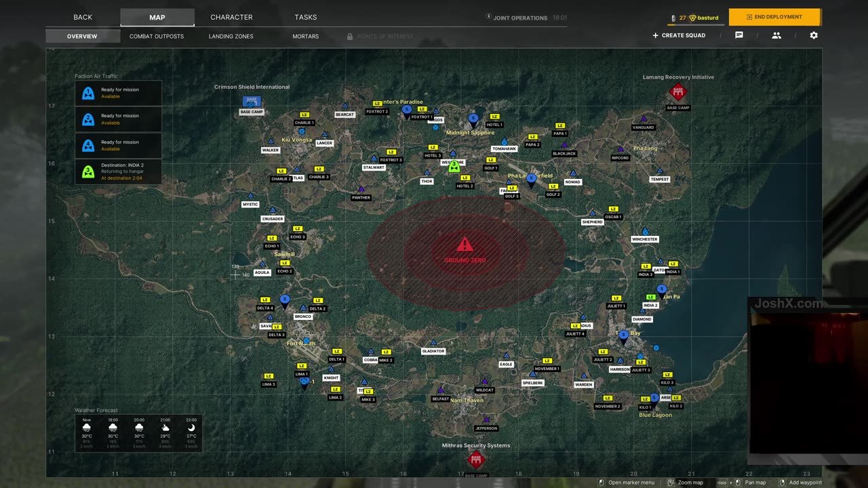Open the chat message icon
Viewport: 868px width, 488px height.
point(739,35)
